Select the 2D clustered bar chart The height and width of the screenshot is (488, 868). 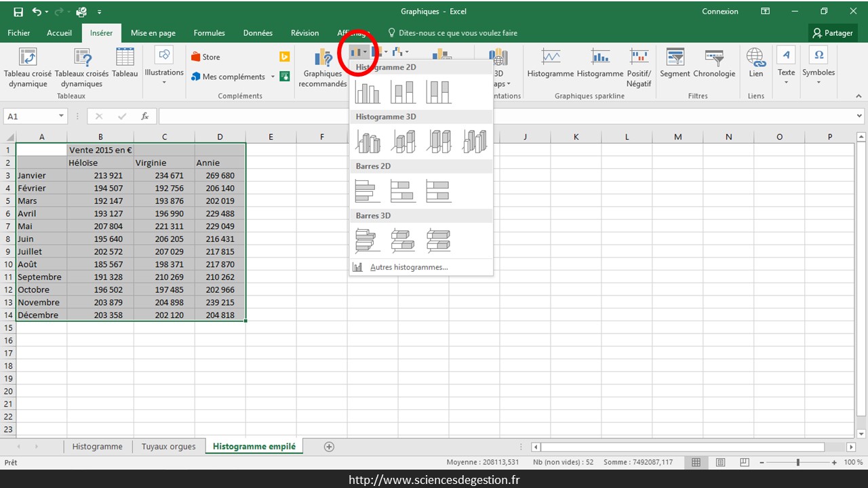coord(368,191)
